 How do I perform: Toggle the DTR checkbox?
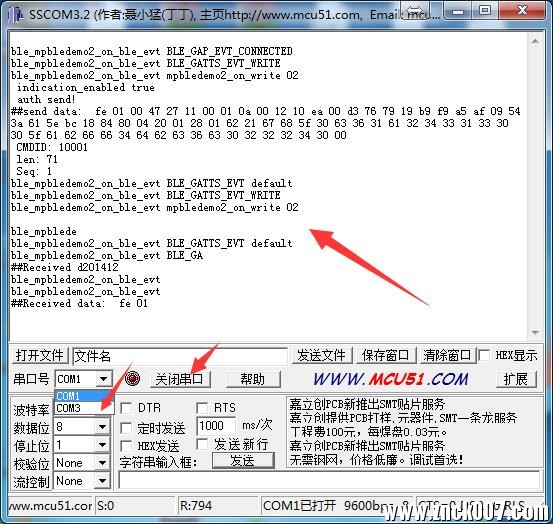pyautogui.click(x=126, y=408)
